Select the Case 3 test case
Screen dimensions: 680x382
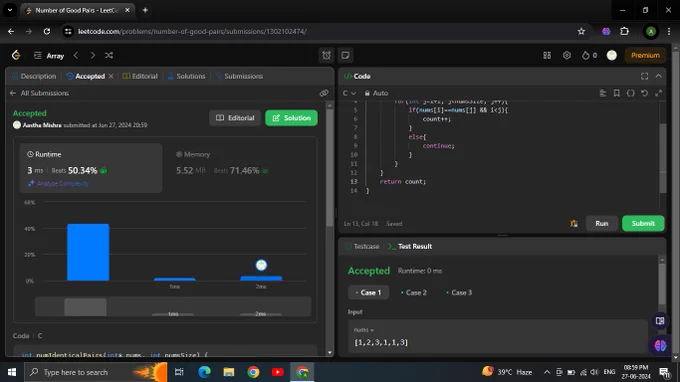pyautogui.click(x=459, y=293)
